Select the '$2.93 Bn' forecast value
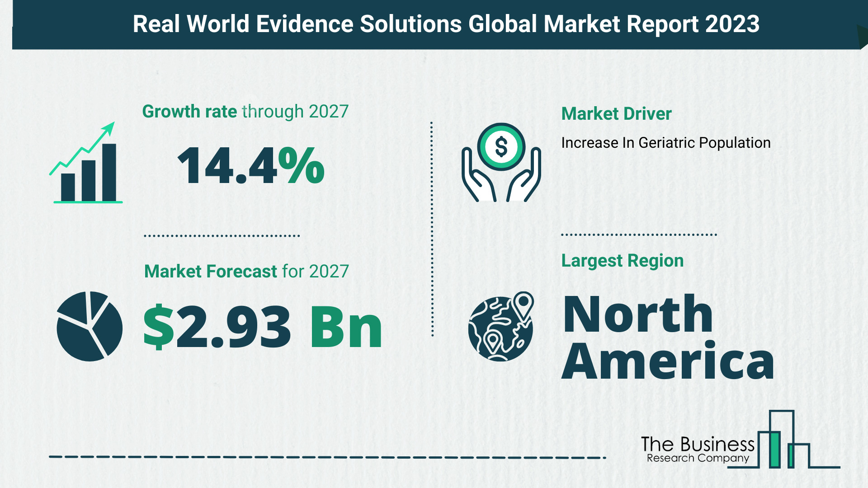Screen dimensions: 868x488 pyautogui.click(x=263, y=327)
